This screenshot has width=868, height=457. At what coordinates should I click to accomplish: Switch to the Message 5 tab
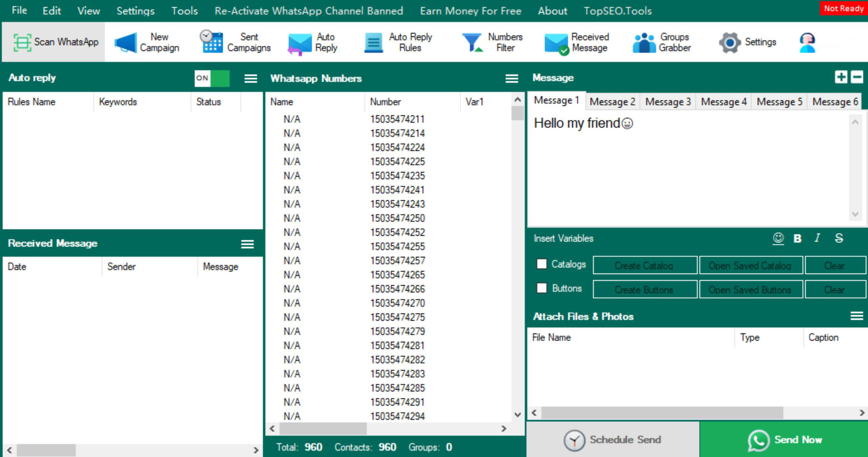tap(780, 102)
